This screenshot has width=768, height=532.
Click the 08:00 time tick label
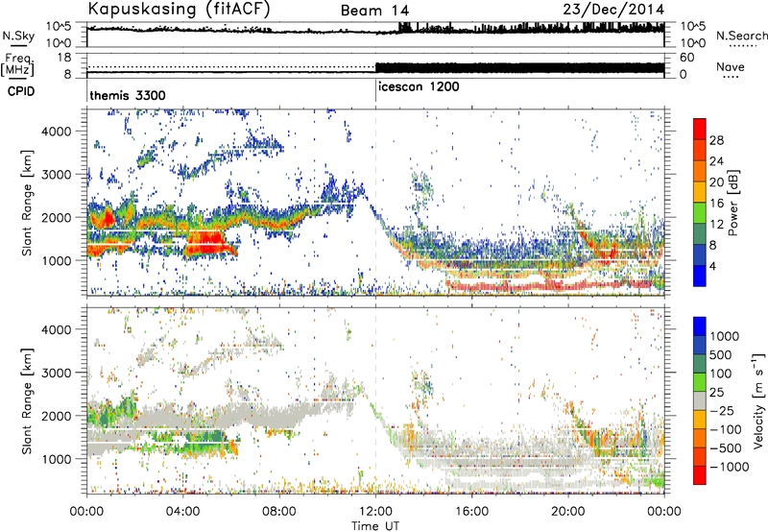pyautogui.click(x=279, y=512)
